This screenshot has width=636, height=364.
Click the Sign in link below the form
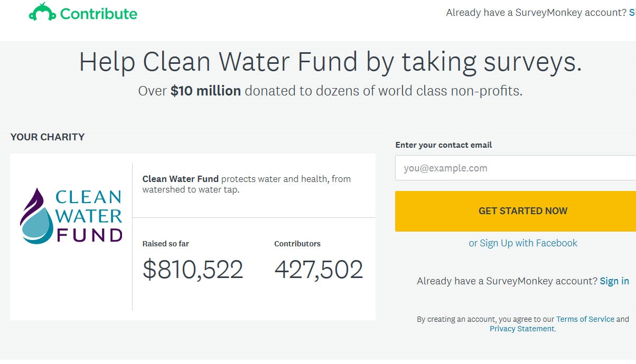click(x=614, y=281)
